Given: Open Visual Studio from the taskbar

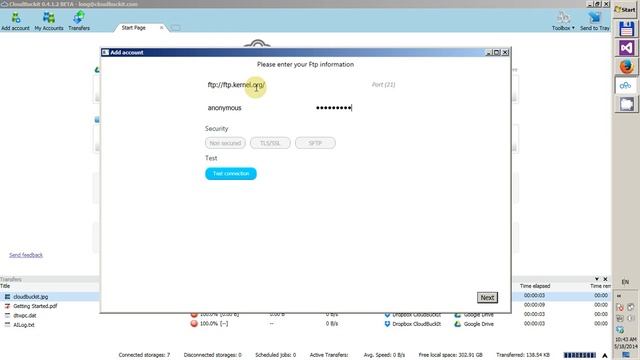Looking at the screenshot, I should (626, 48).
